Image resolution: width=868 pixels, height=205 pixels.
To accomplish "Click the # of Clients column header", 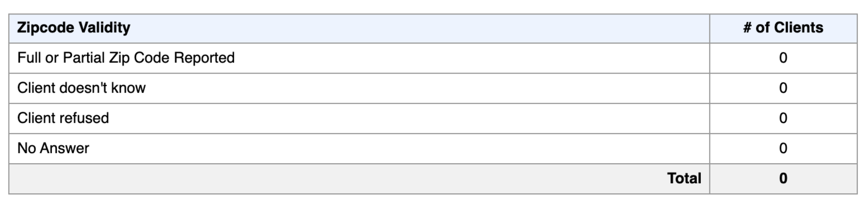I will point(783,28).
